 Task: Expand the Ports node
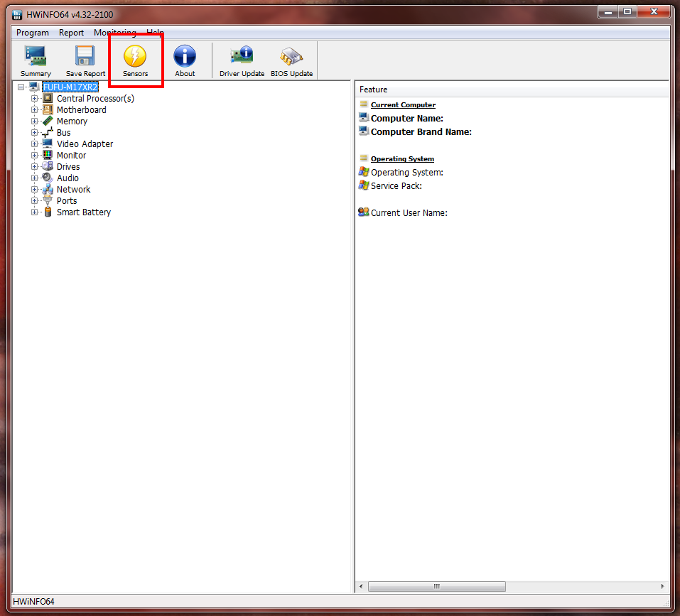point(34,200)
